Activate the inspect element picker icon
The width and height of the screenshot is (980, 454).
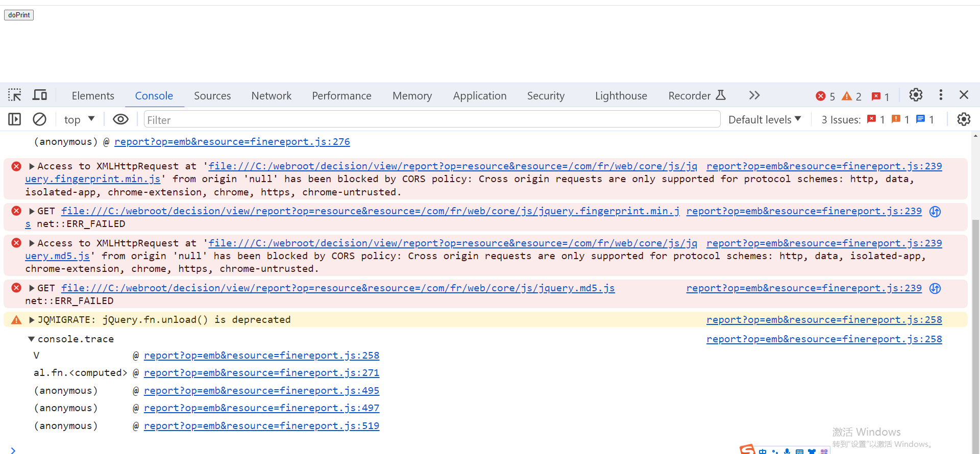pos(14,95)
